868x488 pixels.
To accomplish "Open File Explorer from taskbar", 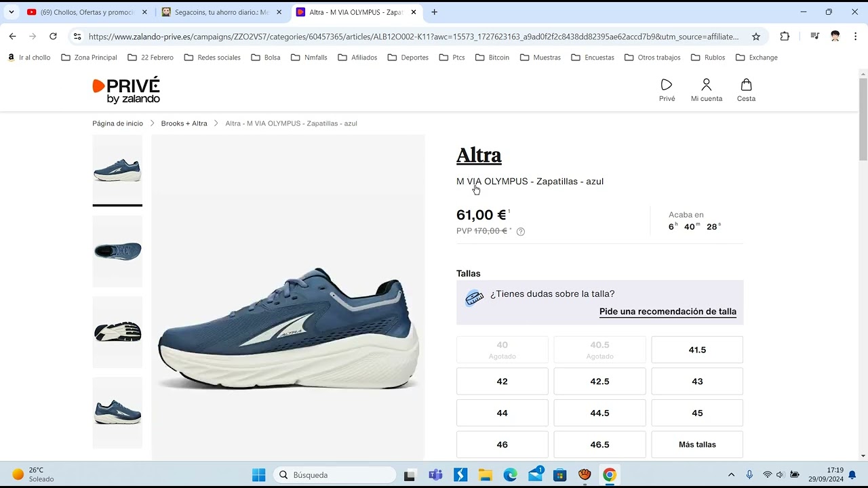I will tap(485, 475).
